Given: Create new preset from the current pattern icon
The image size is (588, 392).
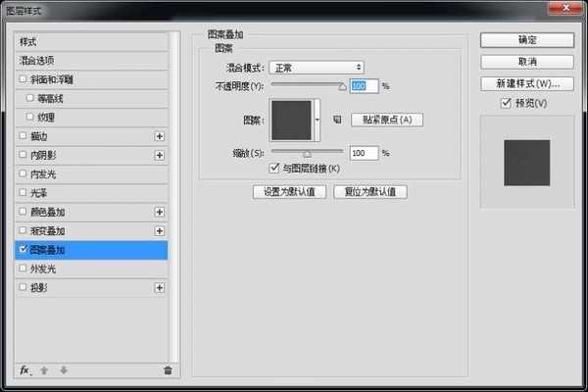Looking at the screenshot, I should coord(335,120).
